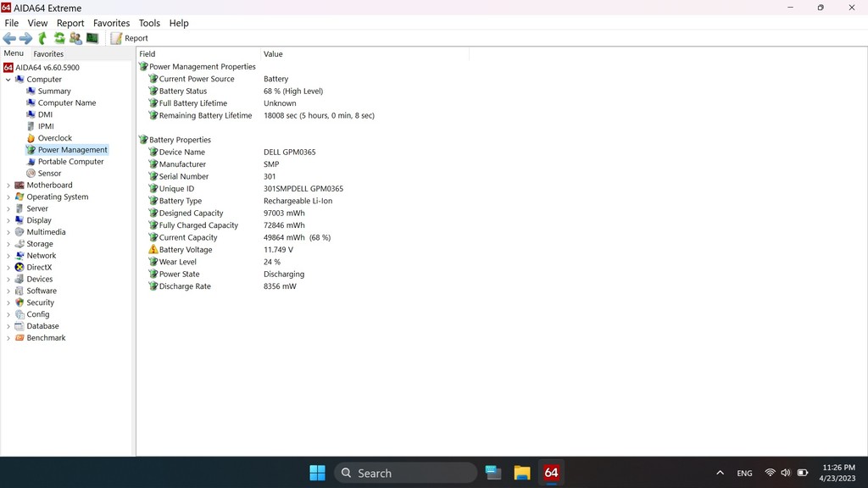Click the Report toolbar button
The image size is (868, 488).
(x=129, y=38)
